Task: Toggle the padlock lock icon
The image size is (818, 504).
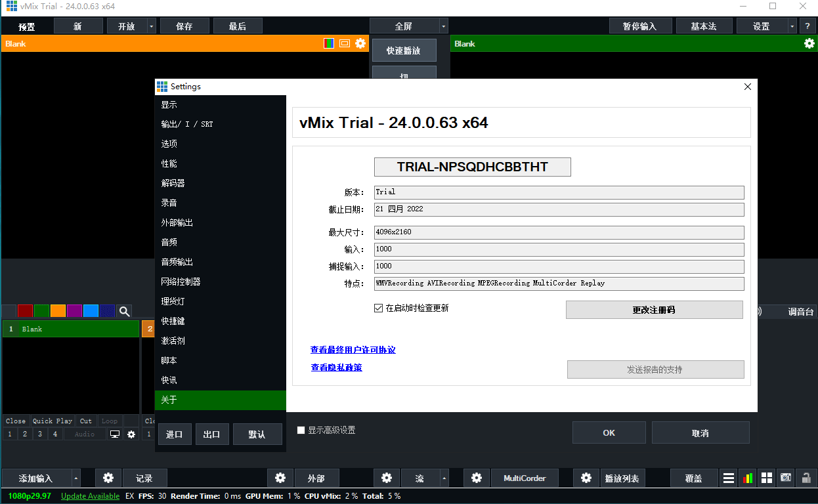Action: 805,478
